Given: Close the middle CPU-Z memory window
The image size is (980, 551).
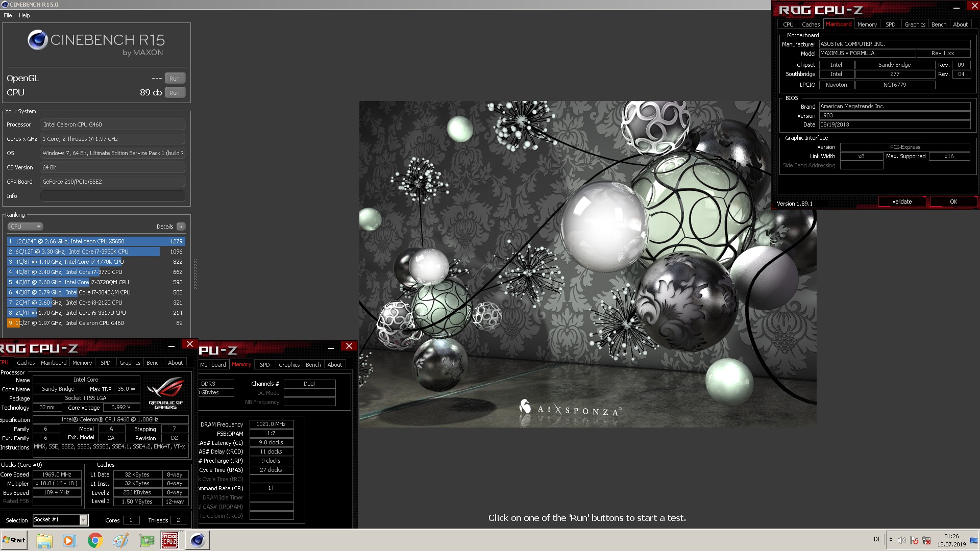Looking at the screenshot, I should click(x=349, y=346).
